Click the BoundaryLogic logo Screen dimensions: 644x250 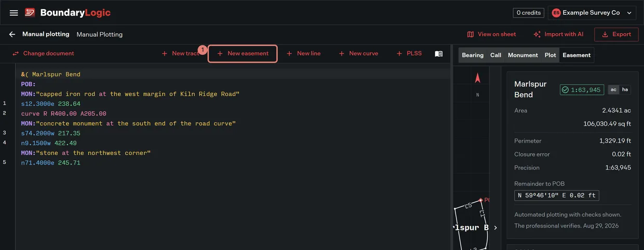click(68, 12)
